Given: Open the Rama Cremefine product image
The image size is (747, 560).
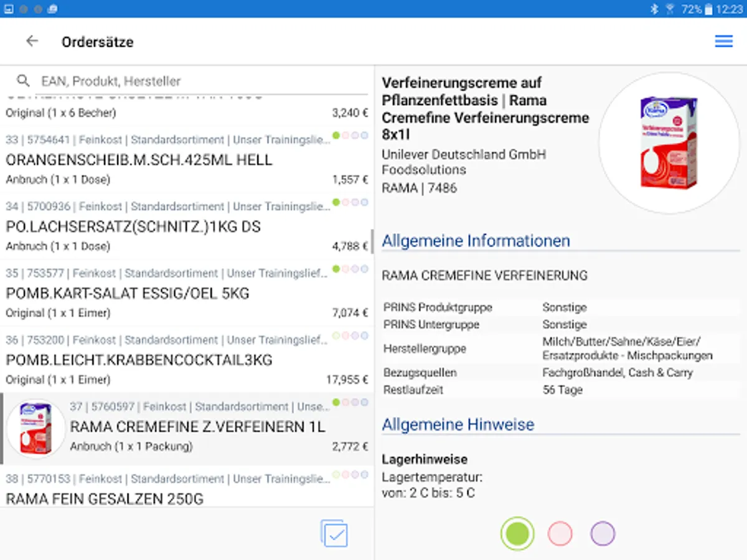Looking at the screenshot, I should click(x=669, y=142).
